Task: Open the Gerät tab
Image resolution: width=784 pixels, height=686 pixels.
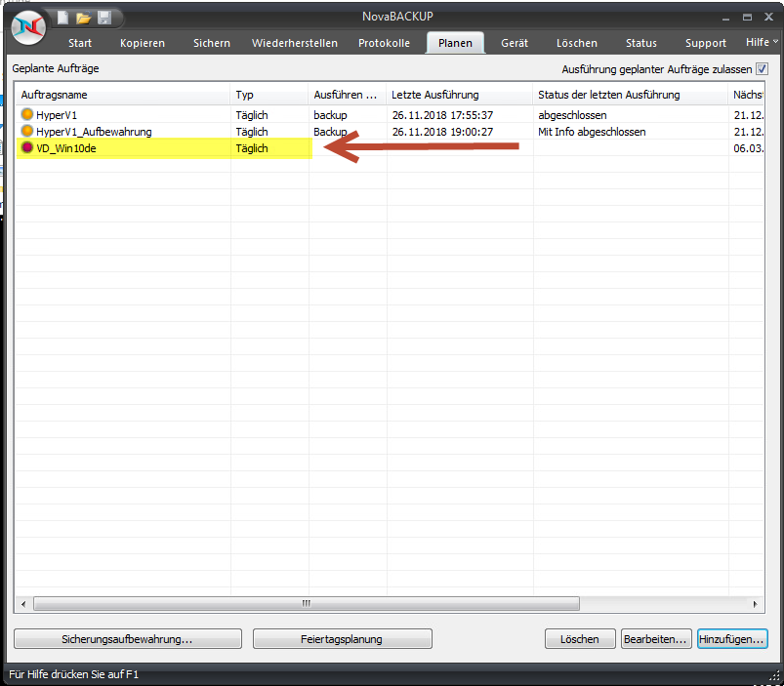Action: [515, 43]
